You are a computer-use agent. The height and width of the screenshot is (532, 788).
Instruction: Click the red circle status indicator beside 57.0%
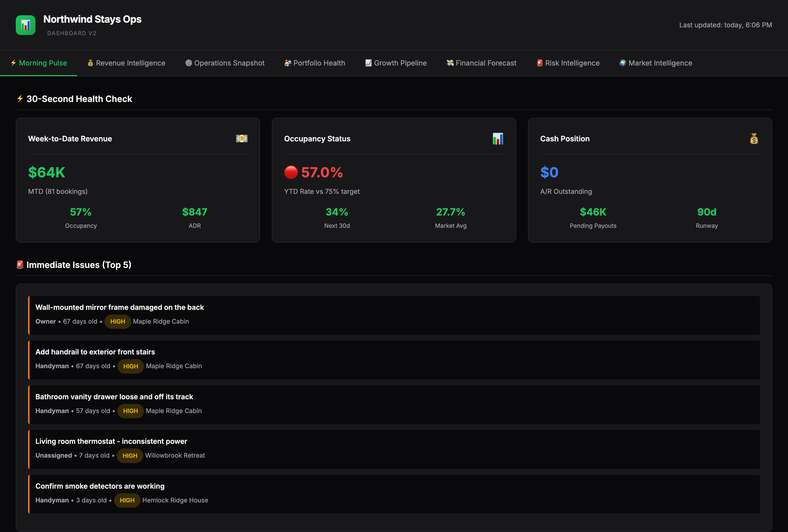pyautogui.click(x=291, y=172)
